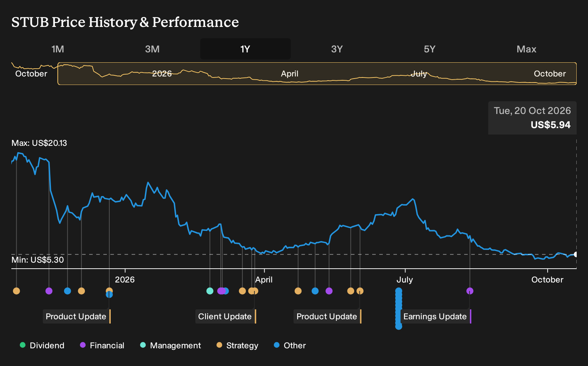Click the blue marker between April and July
This screenshot has height=366, width=588.
pyautogui.click(x=315, y=291)
